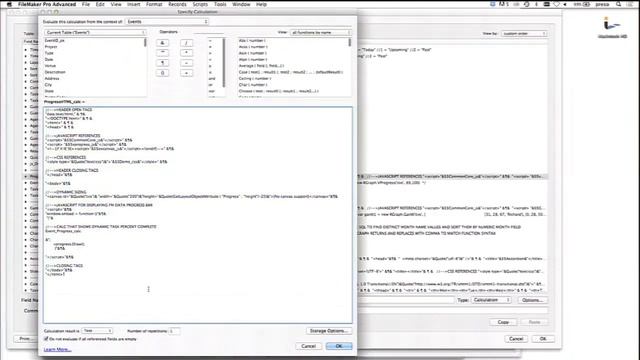Open the Format menu
The height and width of the screenshot is (360, 640).
[154, 4]
